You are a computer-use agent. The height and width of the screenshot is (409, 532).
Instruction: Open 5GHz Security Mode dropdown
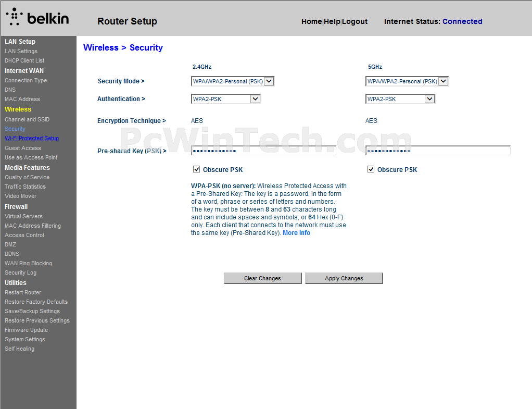pyautogui.click(x=407, y=81)
